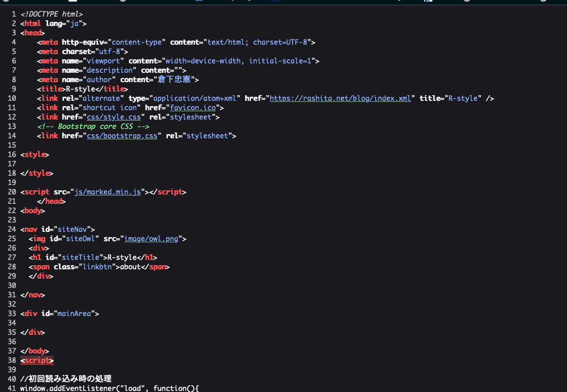Open the rashita.net blog index.xml link
This screenshot has width=567, height=392.
point(340,98)
